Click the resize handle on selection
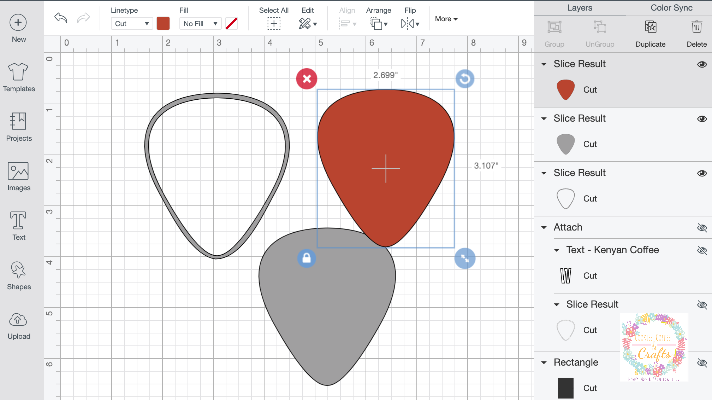This screenshot has height=400, width=712. [465, 258]
